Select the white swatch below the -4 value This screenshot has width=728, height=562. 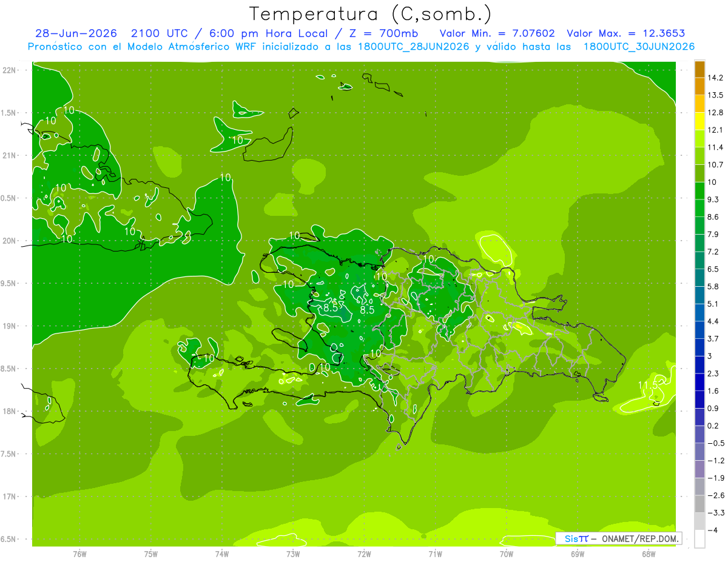tap(699, 539)
